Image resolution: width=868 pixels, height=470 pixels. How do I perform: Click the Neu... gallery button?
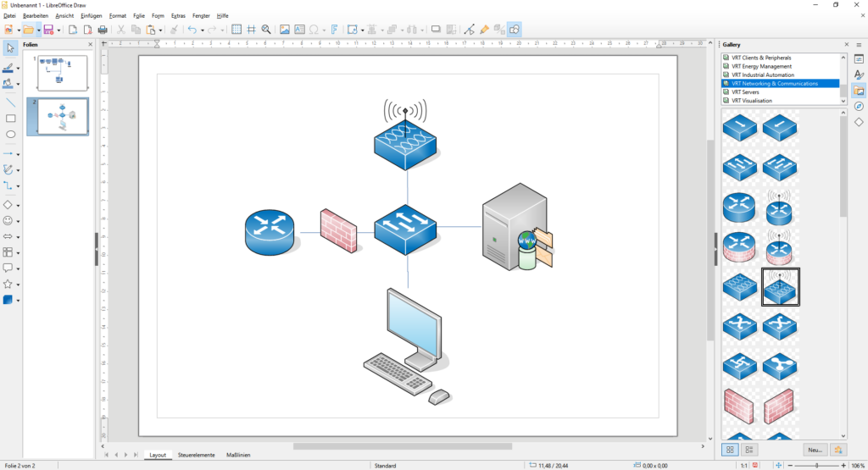pos(815,450)
